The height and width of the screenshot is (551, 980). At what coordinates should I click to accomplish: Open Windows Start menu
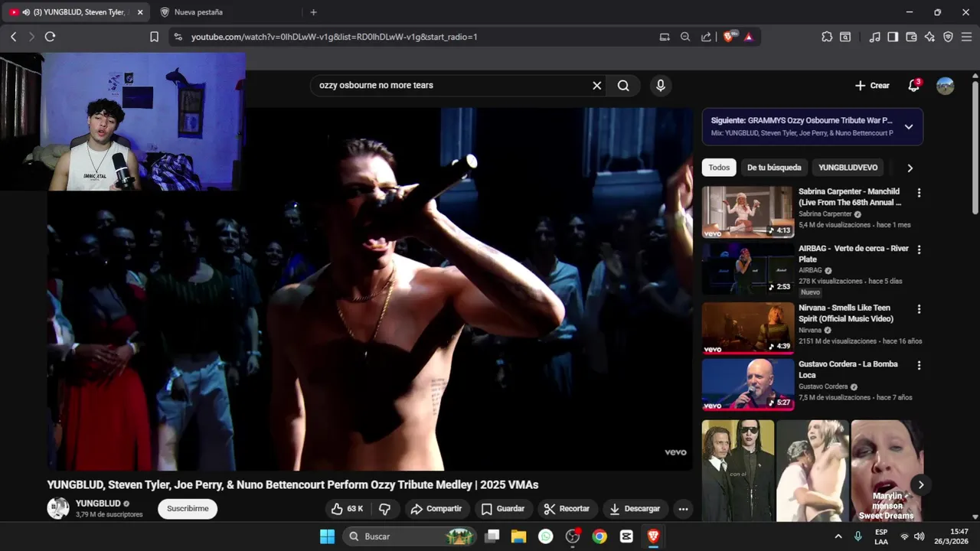pos(327,536)
